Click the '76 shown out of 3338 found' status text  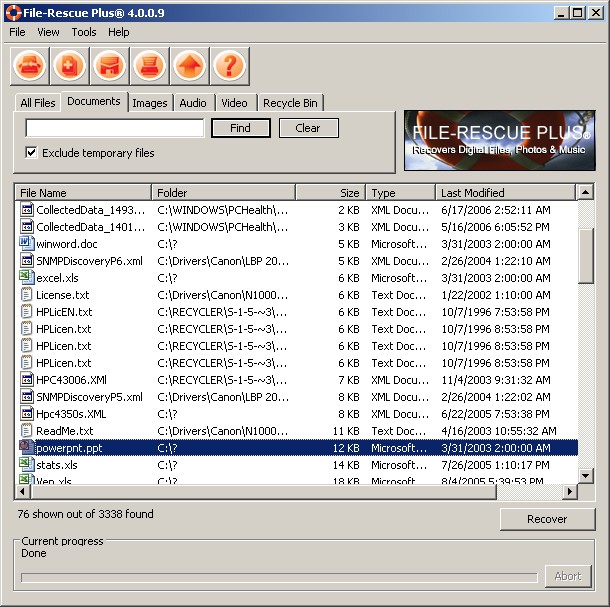[86, 514]
